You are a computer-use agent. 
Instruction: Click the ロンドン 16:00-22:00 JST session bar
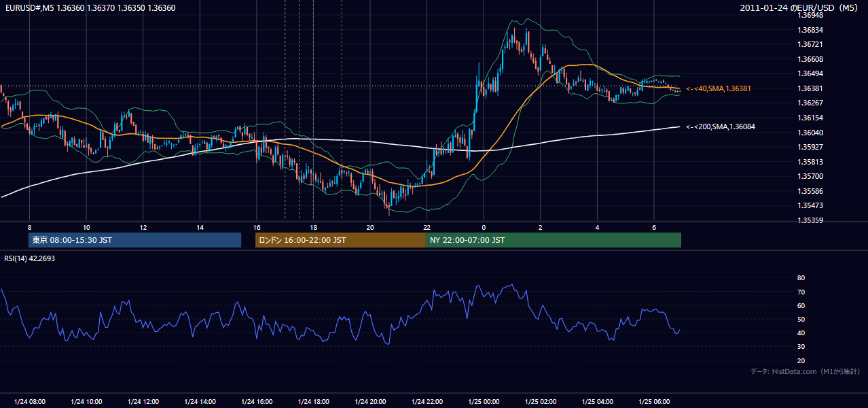coord(340,240)
